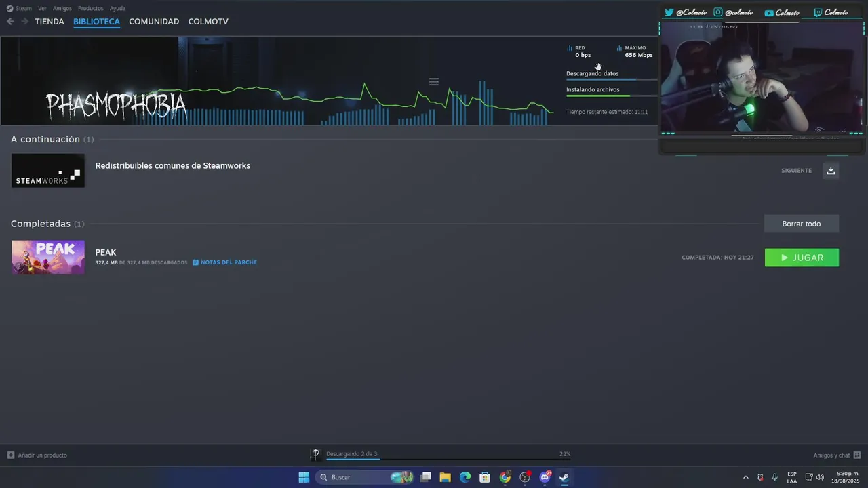Image resolution: width=868 pixels, height=488 pixels.
Task: Click the YouTube Colmotv overlay label
Action: coord(782,12)
